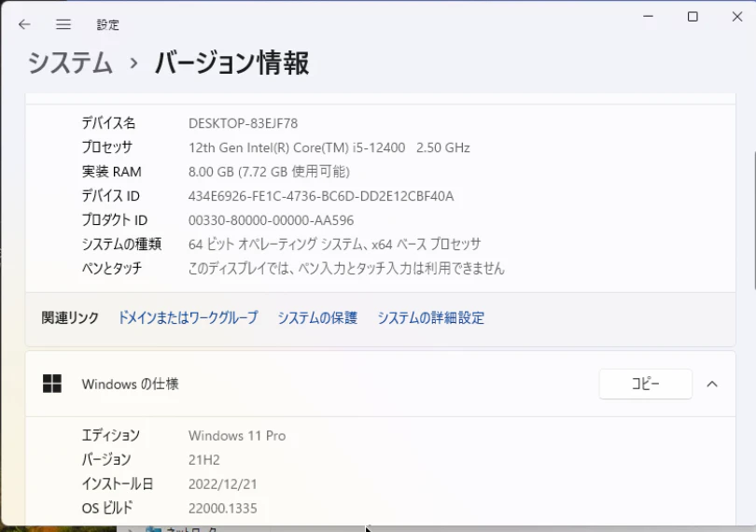
Task: Select version value 21H2
Action: 204,459
